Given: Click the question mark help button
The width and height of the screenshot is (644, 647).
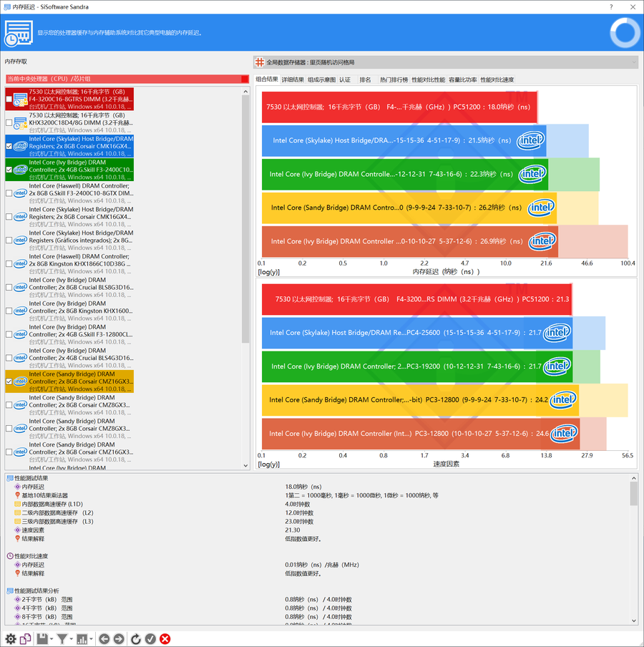Looking at the screenshot, I should coord(611,6).
